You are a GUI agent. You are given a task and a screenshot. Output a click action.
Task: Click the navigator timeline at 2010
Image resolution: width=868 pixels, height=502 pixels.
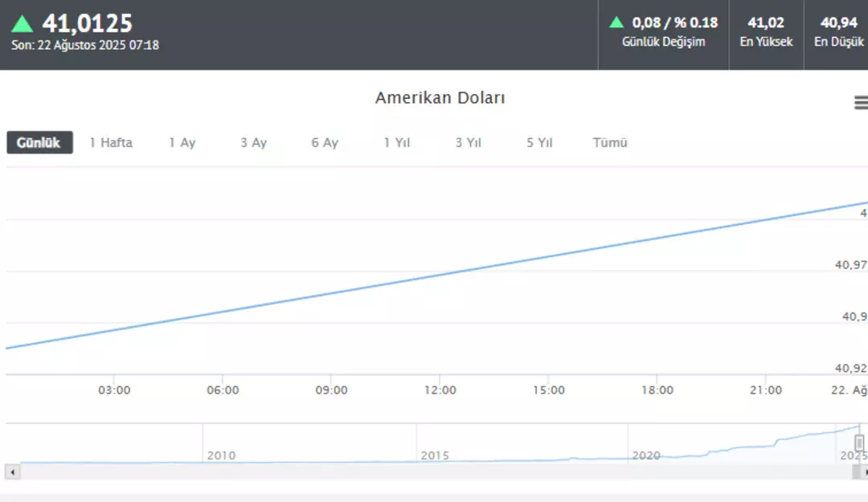pos(221,455)
